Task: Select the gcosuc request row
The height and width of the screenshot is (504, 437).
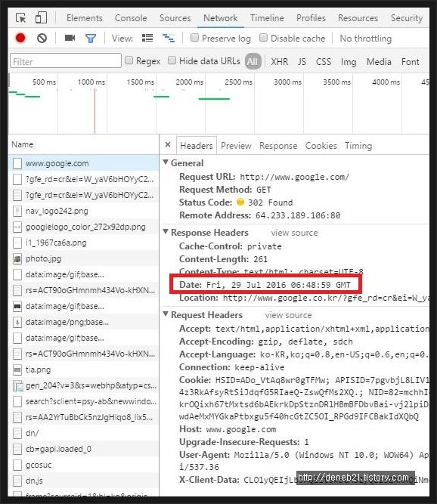Action: pyautogui.click(x=84, y=465)
